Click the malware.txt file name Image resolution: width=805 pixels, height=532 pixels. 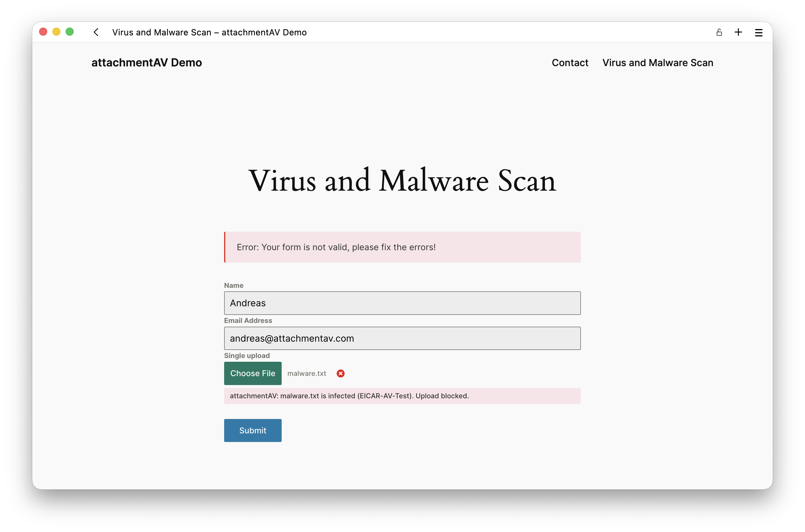click(x=306, y=373)
